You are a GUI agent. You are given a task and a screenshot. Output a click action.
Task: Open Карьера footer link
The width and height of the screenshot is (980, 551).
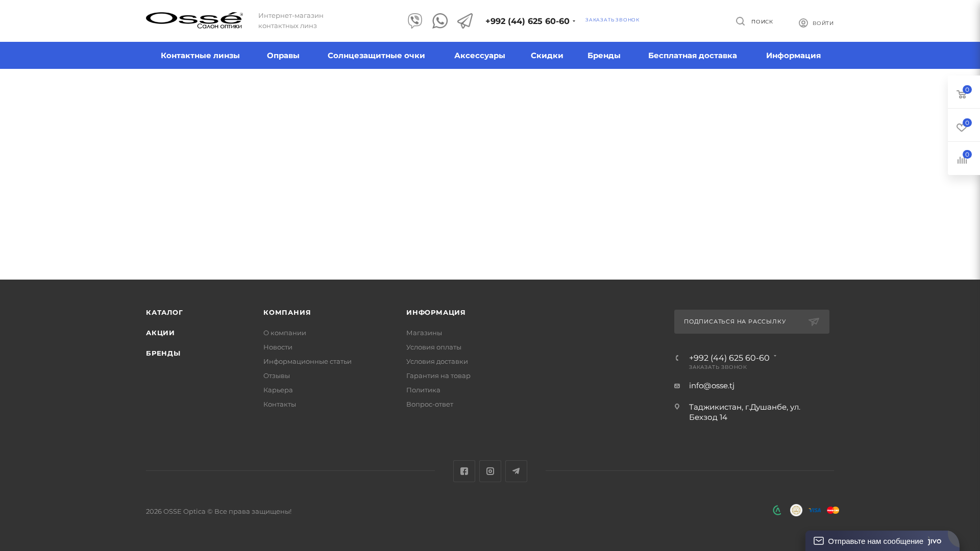coord(278,390)
